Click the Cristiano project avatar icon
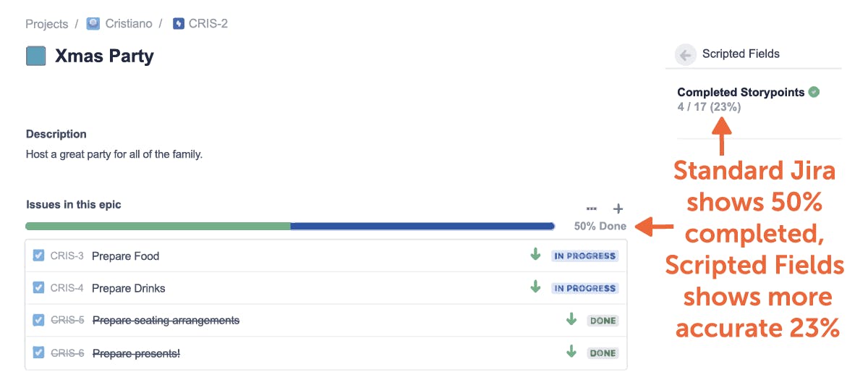 (x=93, y=24)
